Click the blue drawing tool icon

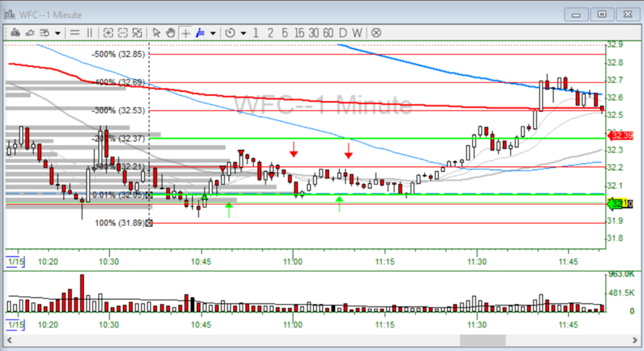tap(200, 33)
